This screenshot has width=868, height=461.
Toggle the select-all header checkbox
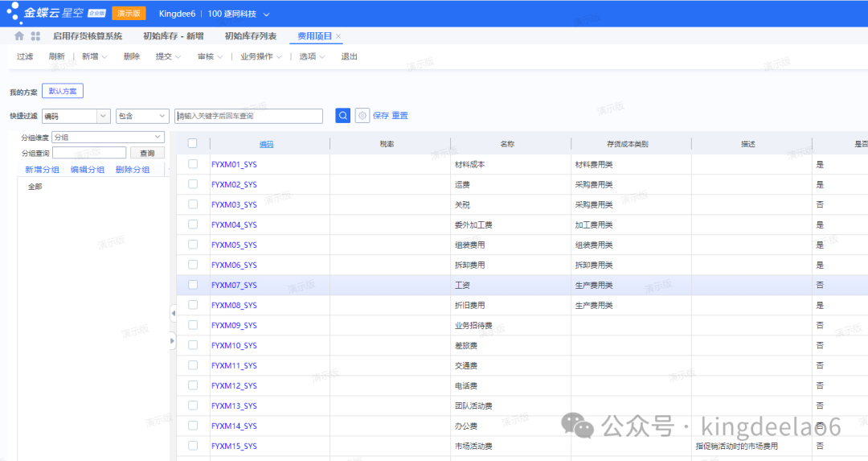coord(193,144)
